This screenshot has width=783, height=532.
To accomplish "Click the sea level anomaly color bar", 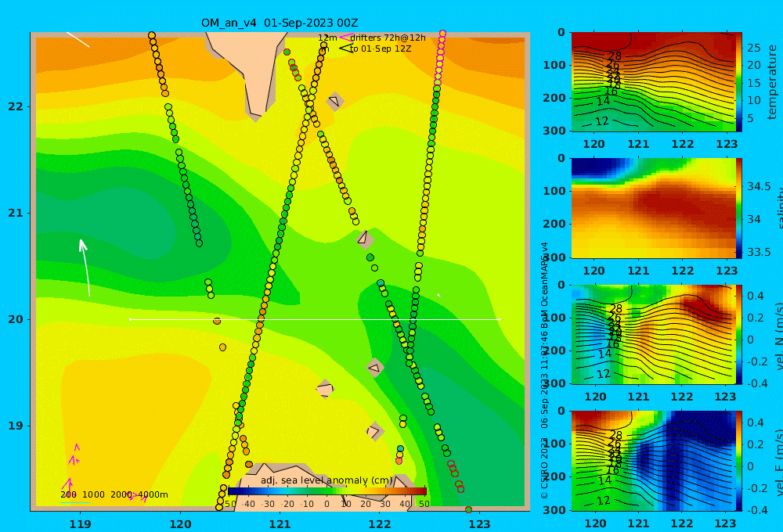I will click(x=327, y=491).
